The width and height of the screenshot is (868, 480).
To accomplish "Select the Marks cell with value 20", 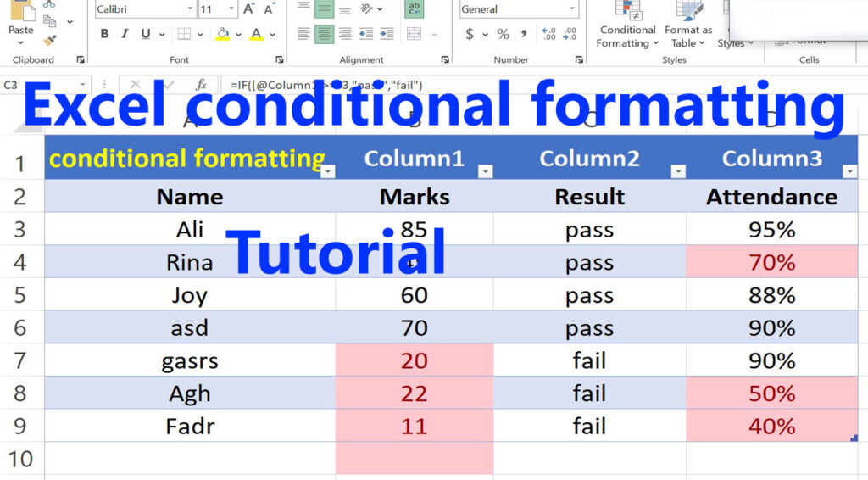I will click(x=414, y=360).
